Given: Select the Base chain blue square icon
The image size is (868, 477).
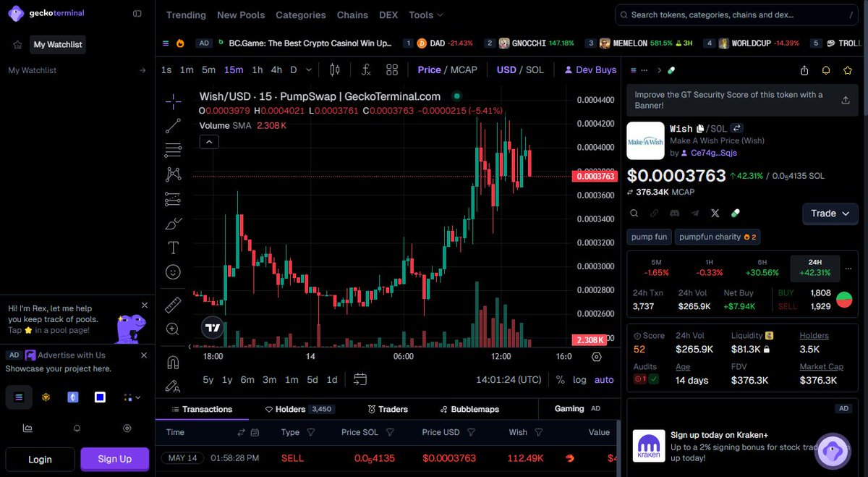Looking at the screenshot, I should click(100, 397).
